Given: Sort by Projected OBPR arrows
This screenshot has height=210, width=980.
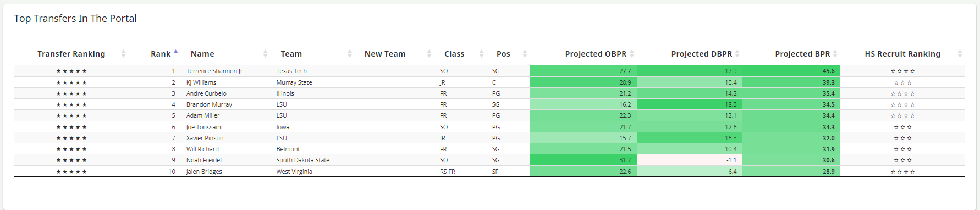Looking at the screenshot, I should pyautogui.click(x=632, y=53).
